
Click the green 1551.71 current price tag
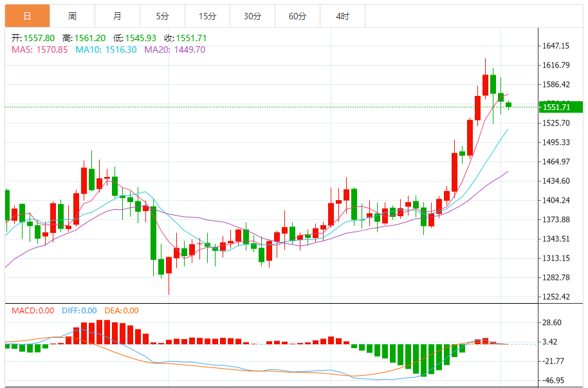(x=560, y=107)
